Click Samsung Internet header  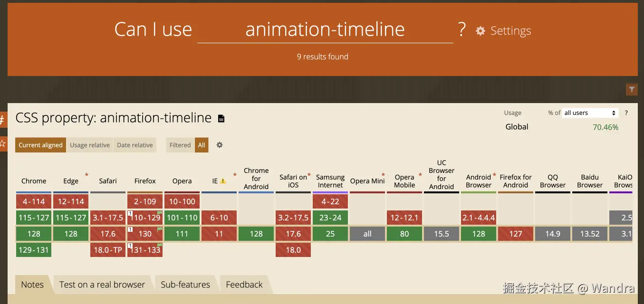coord(330,181)
